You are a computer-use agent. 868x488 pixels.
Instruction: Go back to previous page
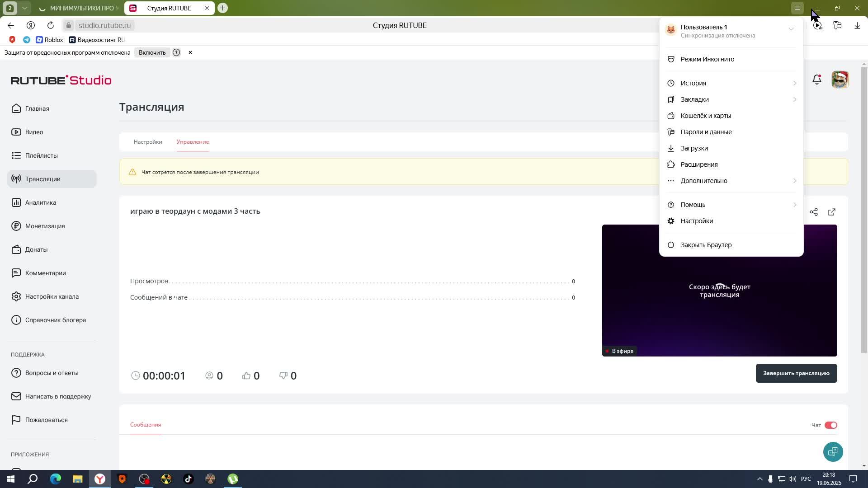tap(11, 25)
